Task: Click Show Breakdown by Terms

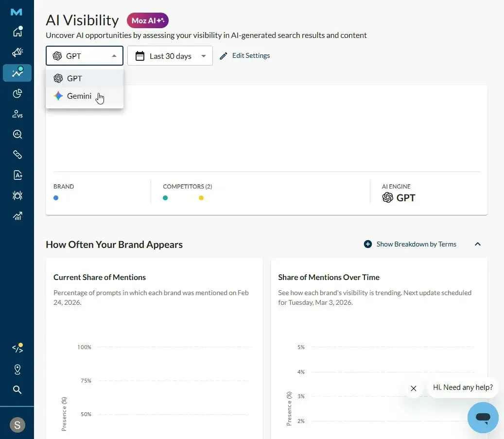Action: (x=410, y=244)
